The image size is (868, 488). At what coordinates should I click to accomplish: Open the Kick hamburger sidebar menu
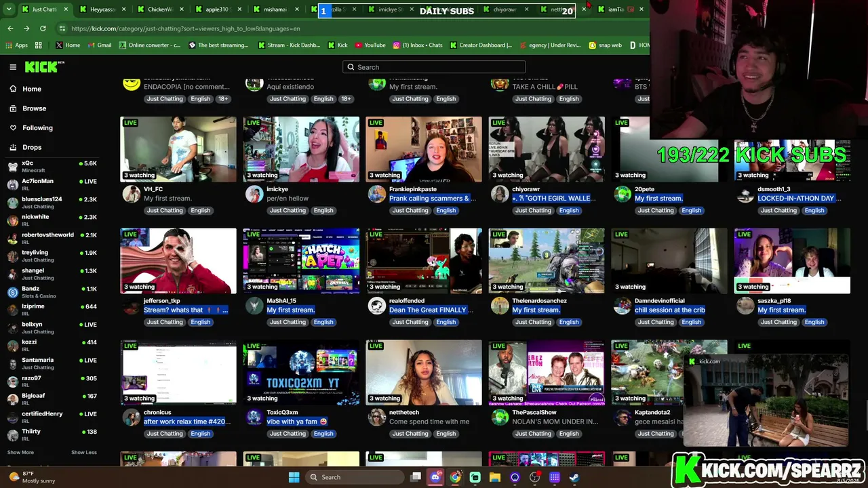(13, 67)
